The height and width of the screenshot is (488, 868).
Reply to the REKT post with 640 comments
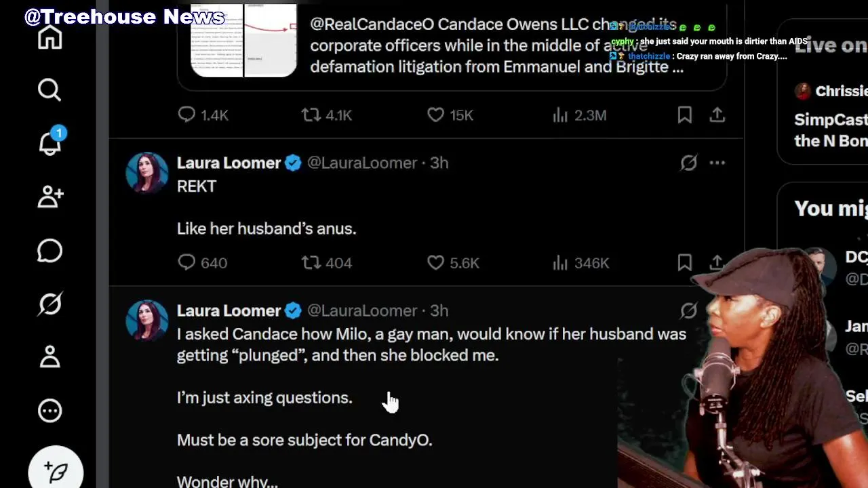[186, 262]
